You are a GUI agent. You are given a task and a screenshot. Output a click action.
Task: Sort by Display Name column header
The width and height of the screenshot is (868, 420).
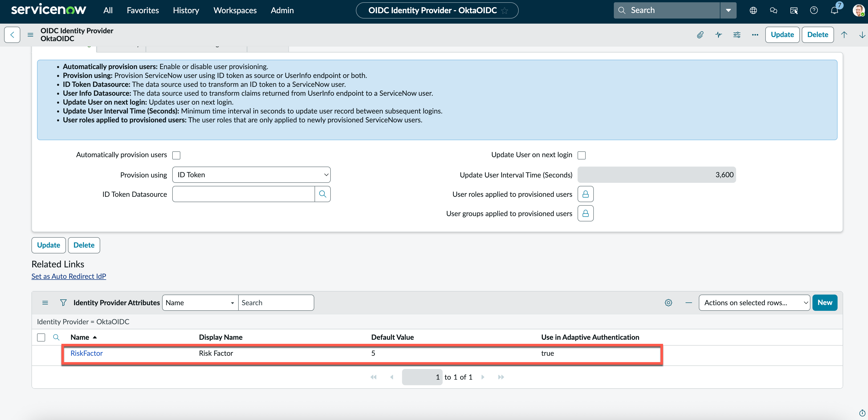[x=221, y=337]
